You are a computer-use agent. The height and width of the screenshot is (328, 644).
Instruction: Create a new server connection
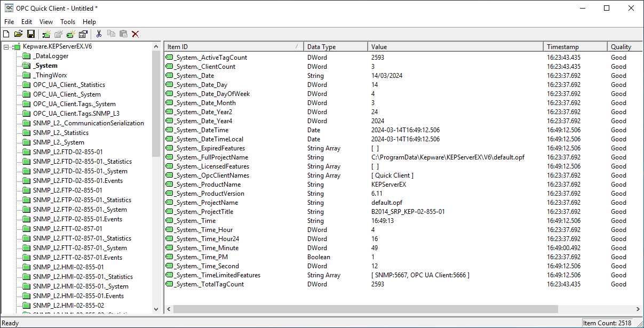(46, 34)
